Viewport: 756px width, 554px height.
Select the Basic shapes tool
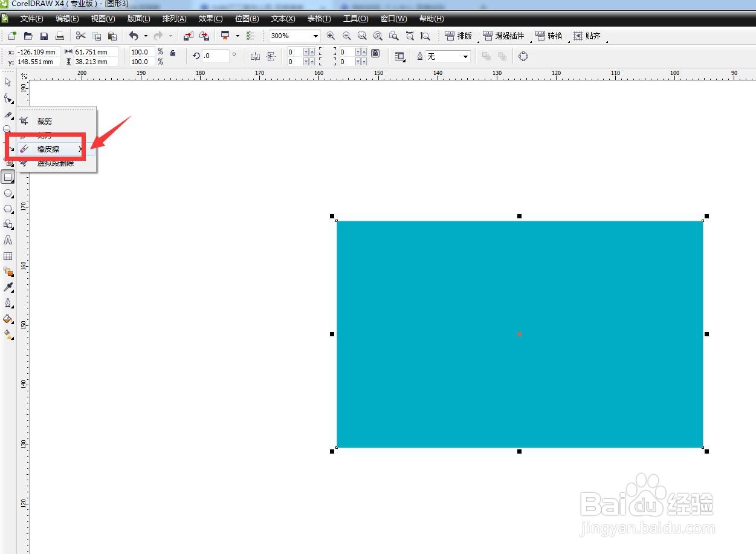pos(8,224)
